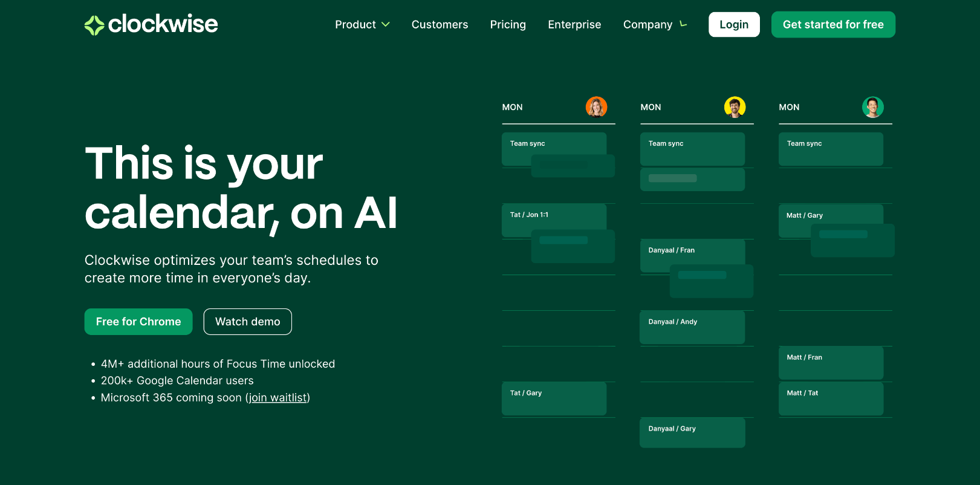The width and height of the screenshot is (980, 485).
Task: Click '200k+ Google Calendar users' text
Action: click(177, 381)
